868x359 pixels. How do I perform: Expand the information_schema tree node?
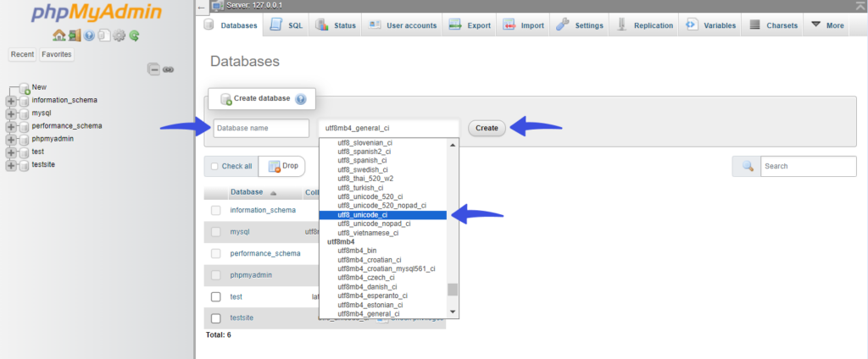(11, 101)
